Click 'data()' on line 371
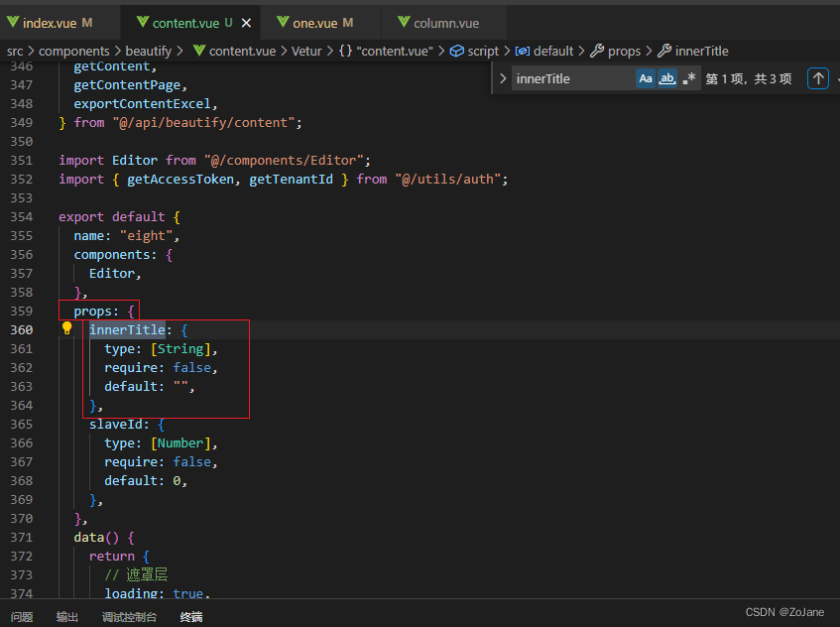 point(96,538)
